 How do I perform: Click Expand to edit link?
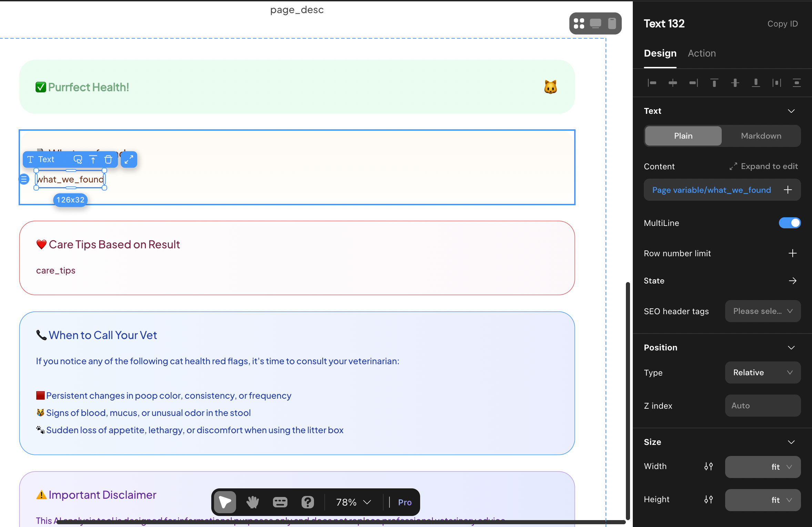pos(764,166)
